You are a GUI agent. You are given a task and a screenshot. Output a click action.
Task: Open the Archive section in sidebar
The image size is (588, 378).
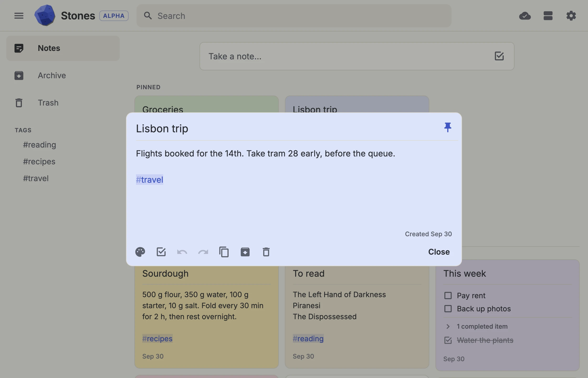coord(63,76)
